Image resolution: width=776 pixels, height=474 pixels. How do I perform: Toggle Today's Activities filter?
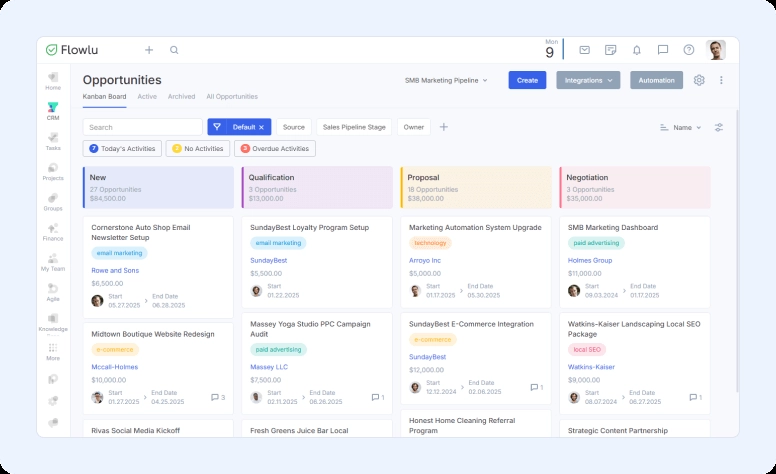[124, 148]
